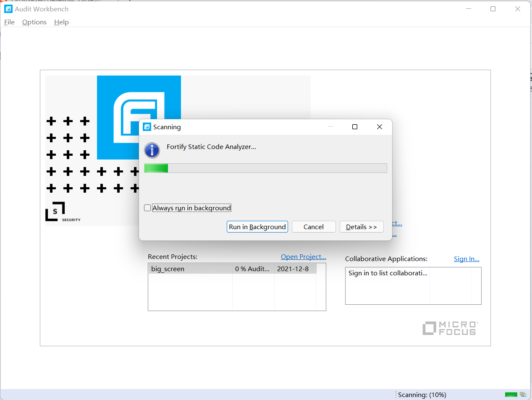Open the Open Project... link
Viewport: 532px width, 400px height.
[x=304, y=256]
